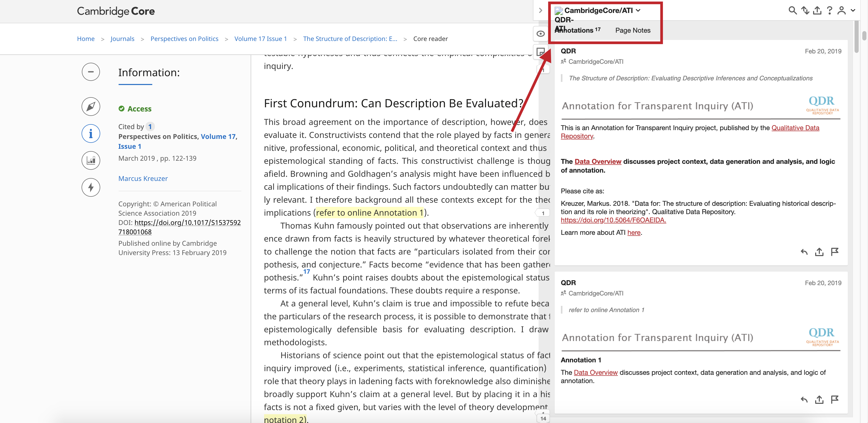Viewport: 868px width, 423px height.
Task: Open help via the question mark icon
Action: click(x=829, y=10)
